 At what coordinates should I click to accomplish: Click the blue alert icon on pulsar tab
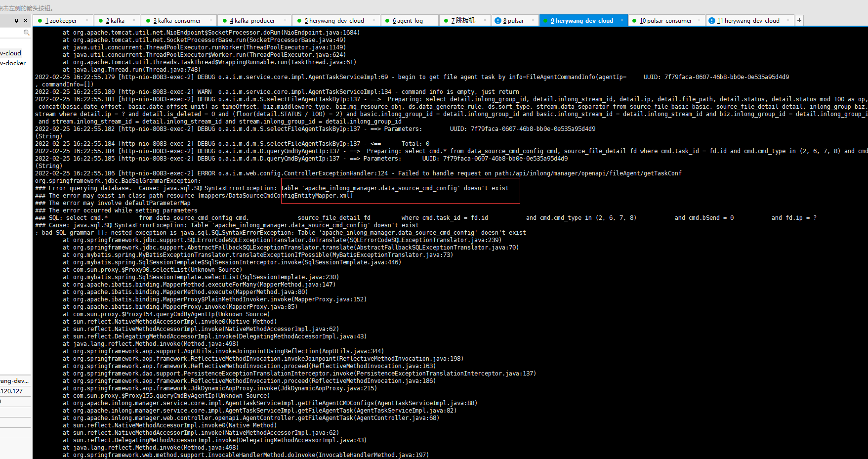(498, 21)
